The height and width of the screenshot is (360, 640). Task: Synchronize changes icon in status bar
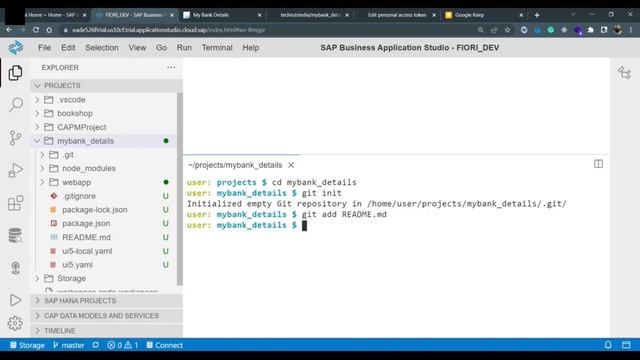(x=96, y=345)
